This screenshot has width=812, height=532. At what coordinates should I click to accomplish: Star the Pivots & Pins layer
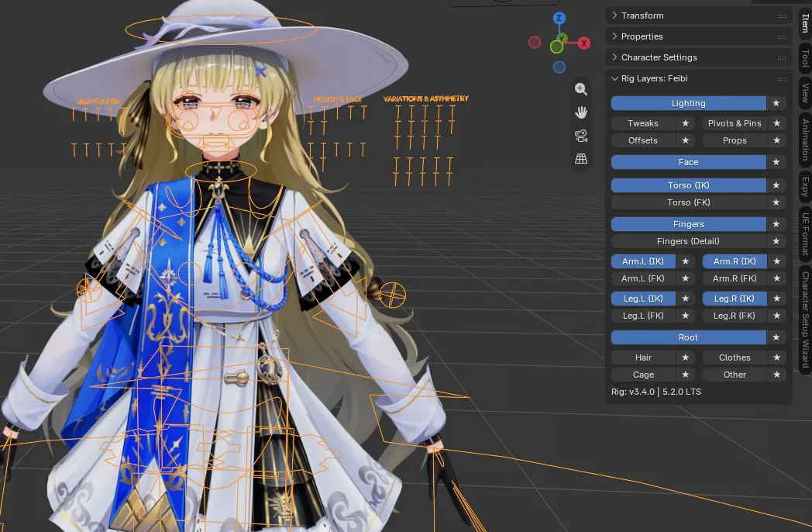777,123
